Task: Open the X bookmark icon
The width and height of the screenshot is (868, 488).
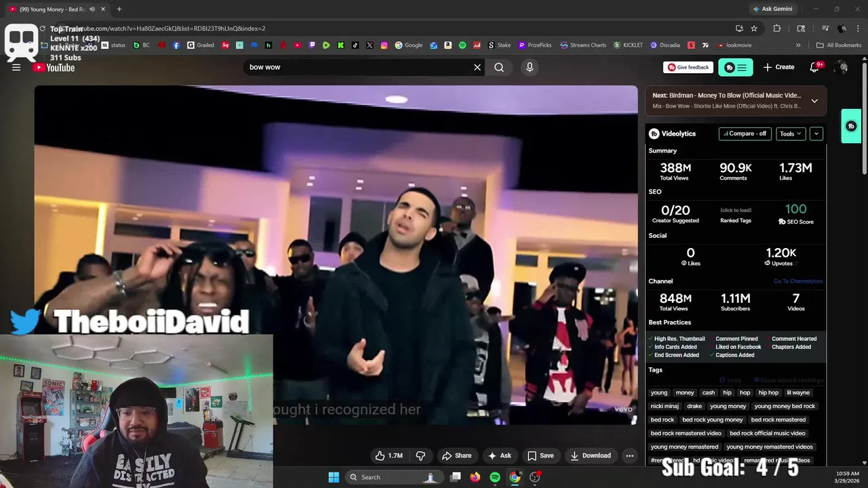Action: click(x=370, y=45)
